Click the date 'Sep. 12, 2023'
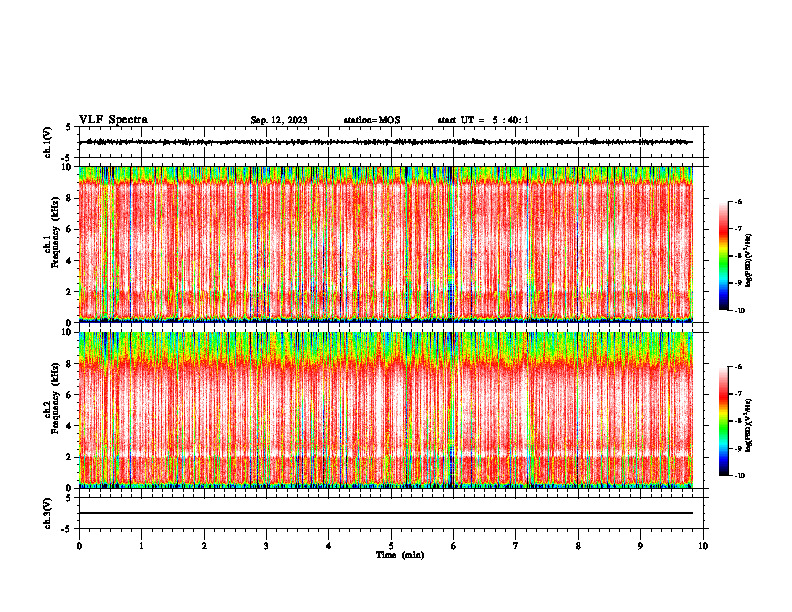 pos(279,120)
